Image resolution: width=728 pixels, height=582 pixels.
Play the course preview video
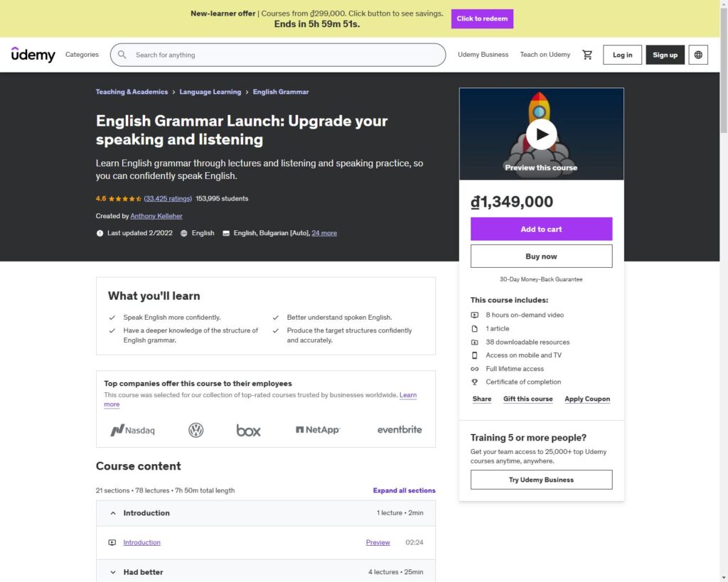[542, 134]
